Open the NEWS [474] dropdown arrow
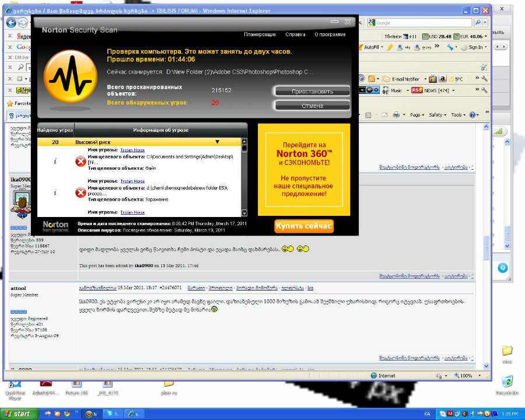The image size is (525, 420). pos(453,90)
